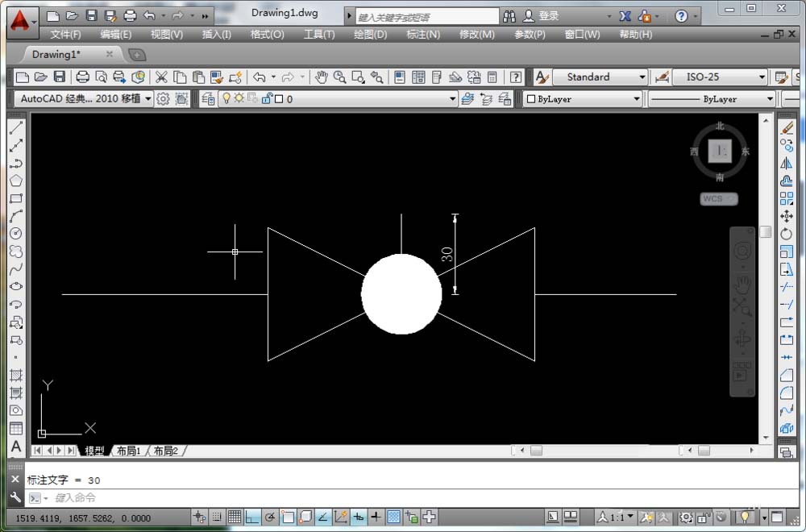This screenshot has height=532, width=806.
Task: Open the 标注(N) menu
Action: (x=423, y=35)
